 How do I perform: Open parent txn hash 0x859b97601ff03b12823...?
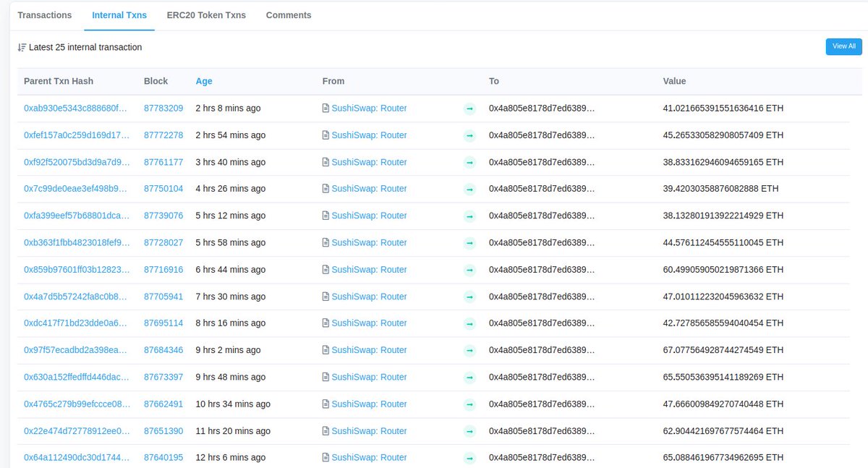pos(76,270)
